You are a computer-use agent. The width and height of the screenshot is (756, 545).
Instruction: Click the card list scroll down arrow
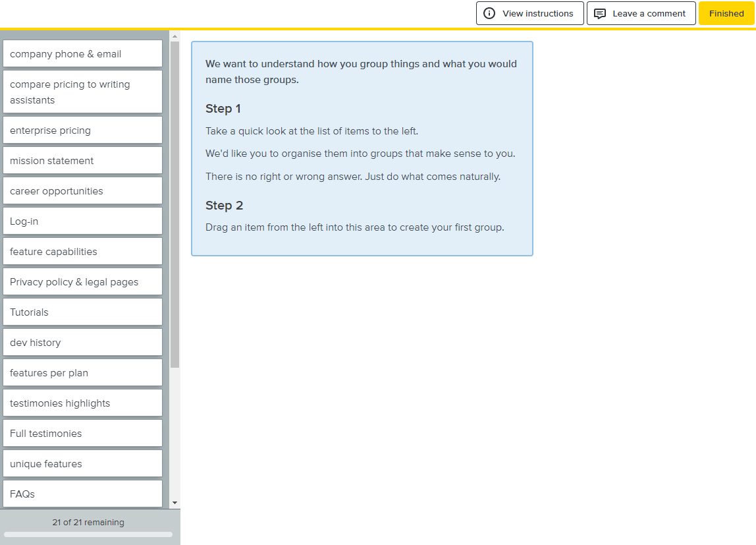click(175, 503)
